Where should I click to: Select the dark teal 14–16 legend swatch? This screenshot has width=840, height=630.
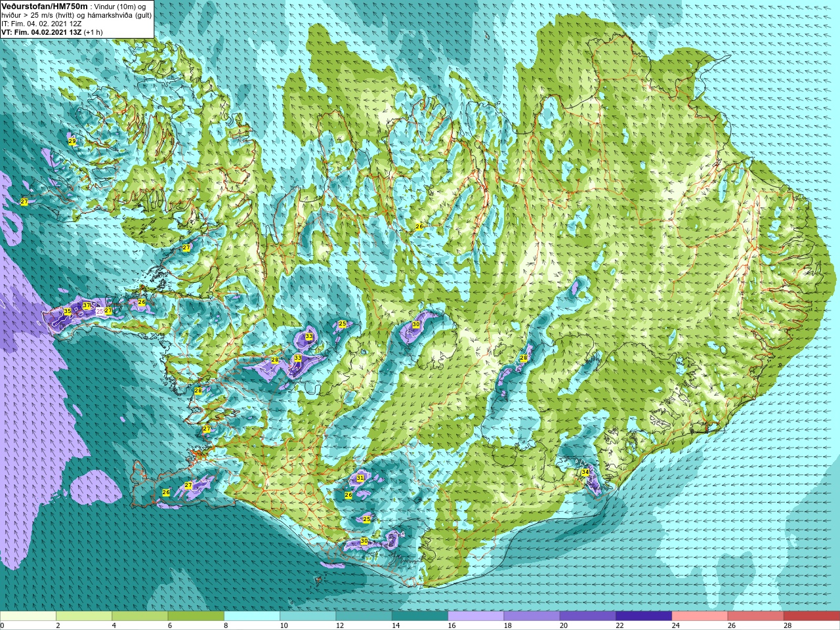click(x=420, y=616)
